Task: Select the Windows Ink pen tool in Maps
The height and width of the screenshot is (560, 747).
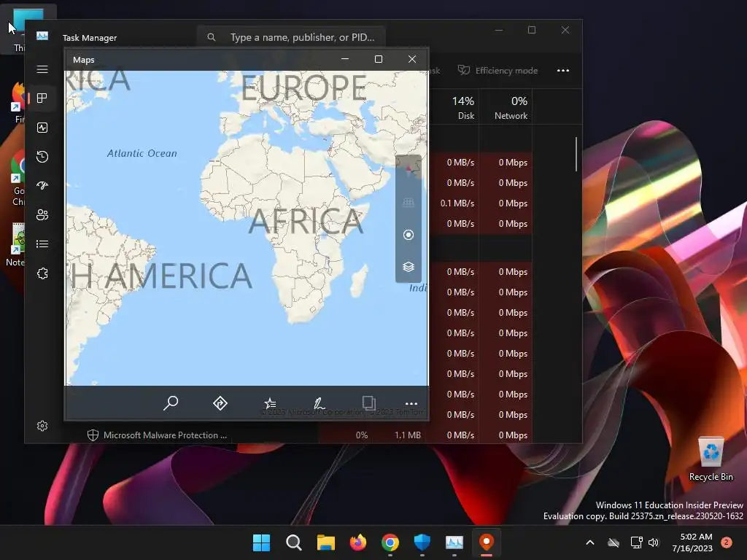Action: click(x=320, y=403)
